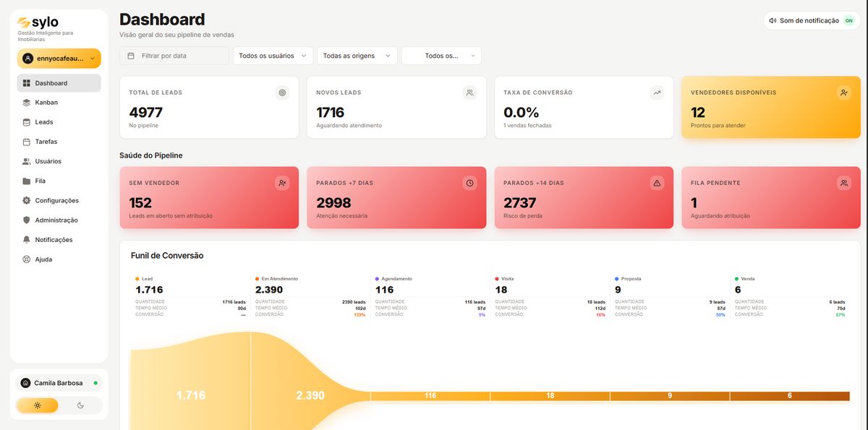Screen dimensions: 868x430
Task: Open the Kanban board sidebar icon
Action: (x=27, y=103)
